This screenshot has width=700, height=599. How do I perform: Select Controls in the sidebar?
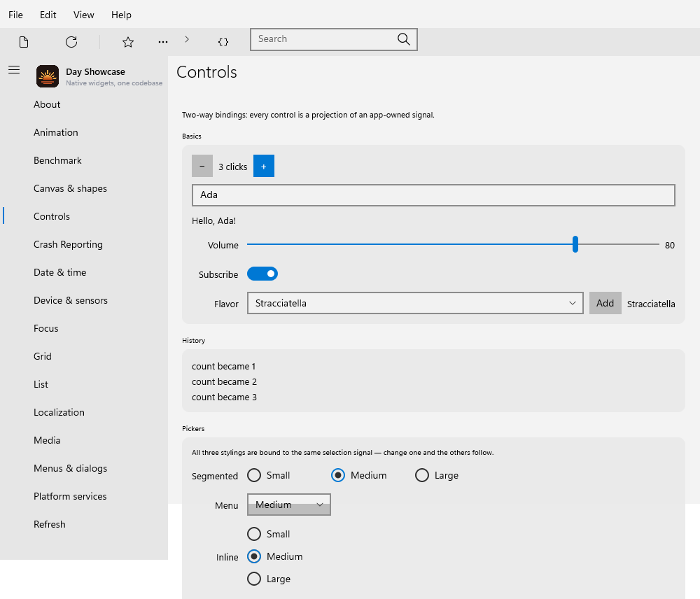click(84, 216)
